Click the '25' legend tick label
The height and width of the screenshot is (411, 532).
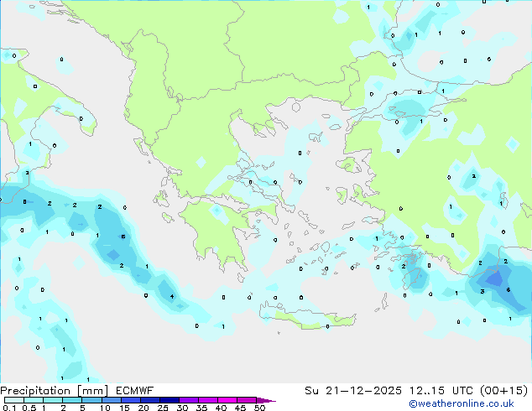point(163,408)
